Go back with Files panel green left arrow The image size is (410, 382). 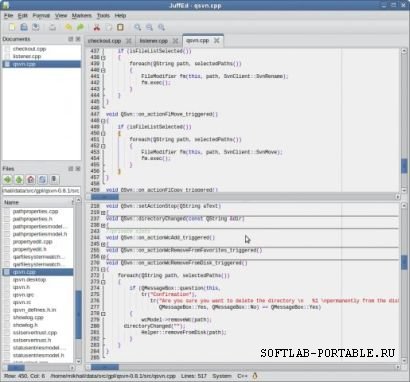pos(7,180)
